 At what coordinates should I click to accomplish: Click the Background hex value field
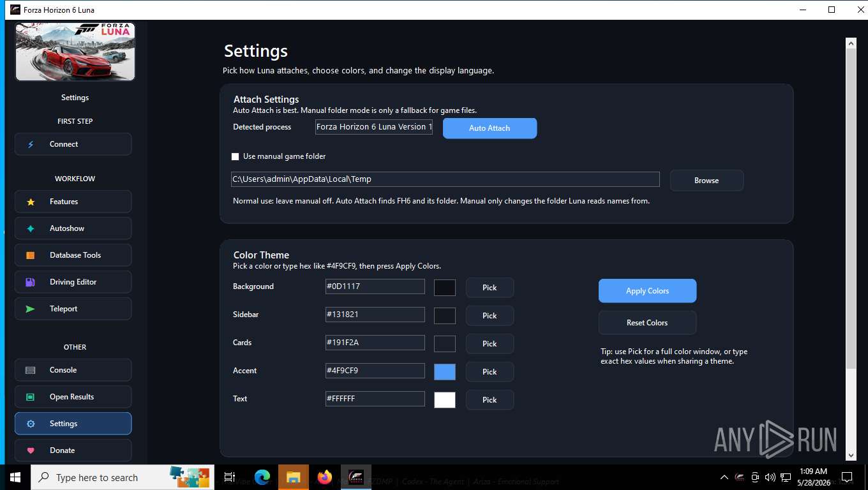point(375,286)
